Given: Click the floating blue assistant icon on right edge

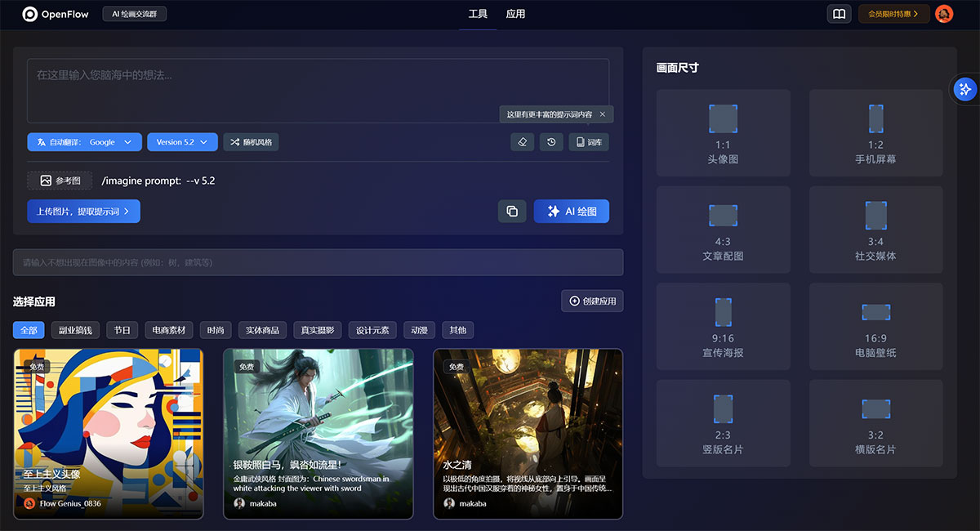Looking at the screenshot, I should pos(964,89).
